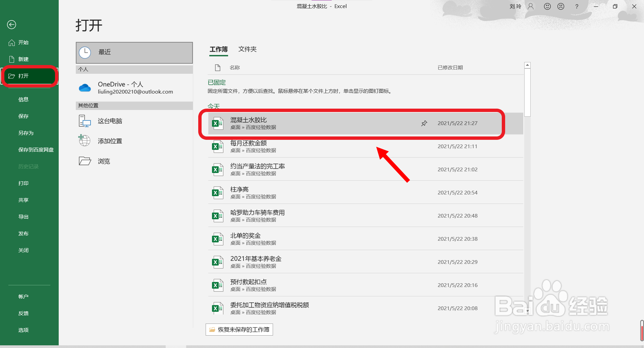Open the 浏览 (Browse) file picker
644x348 pixels.
103,161
